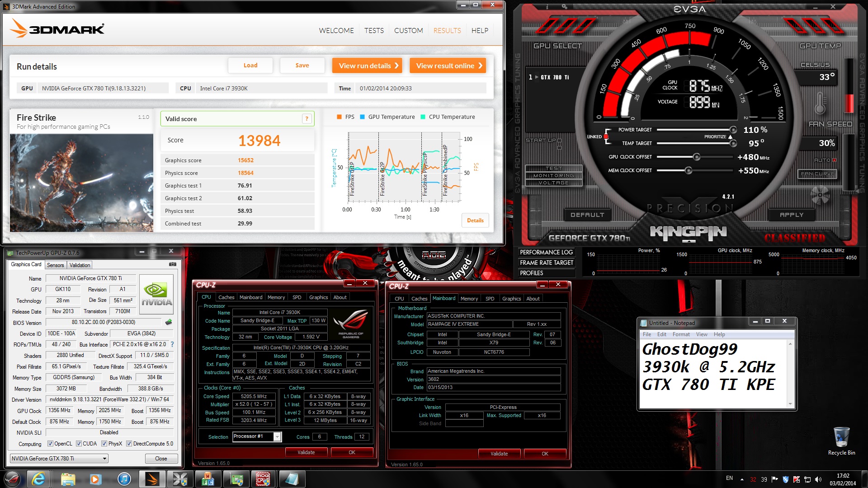This screenshot has width=868, height=488.
Task: Select 1 GTX 780 Ti in GPU SELECT
Action: 549,77
